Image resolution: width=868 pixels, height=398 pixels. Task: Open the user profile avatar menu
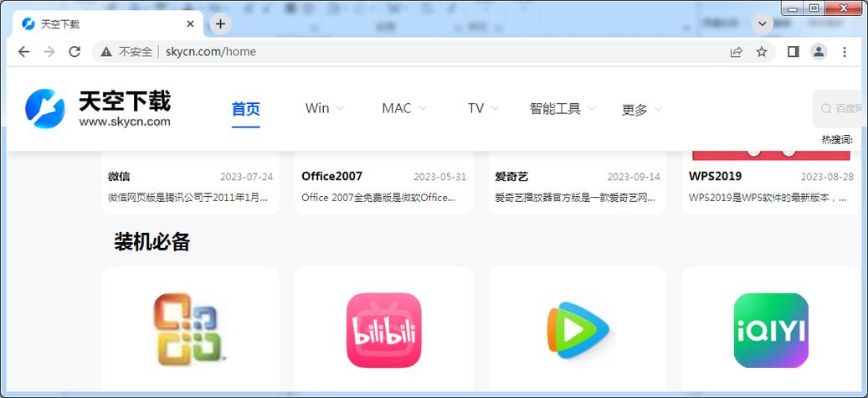[819, 52]
